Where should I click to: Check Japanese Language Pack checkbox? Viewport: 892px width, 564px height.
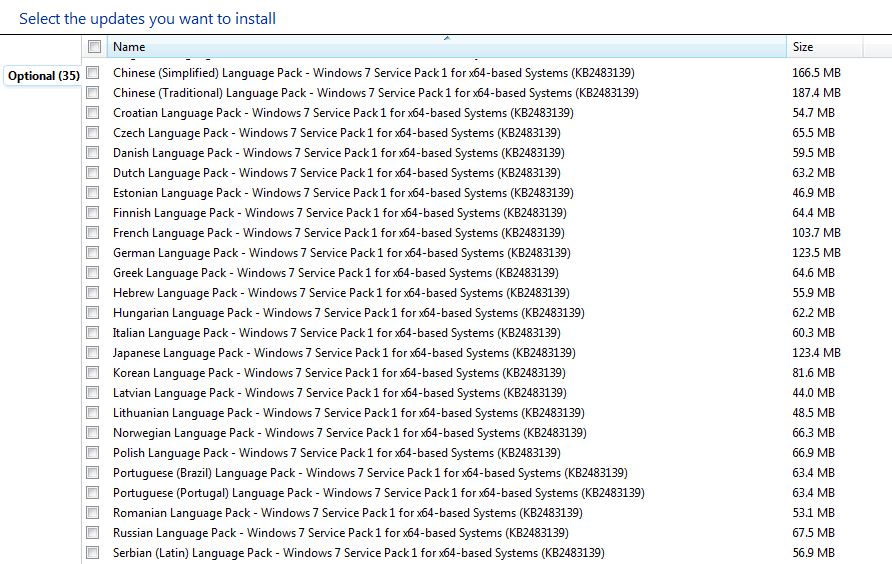[x=93, y=352]
